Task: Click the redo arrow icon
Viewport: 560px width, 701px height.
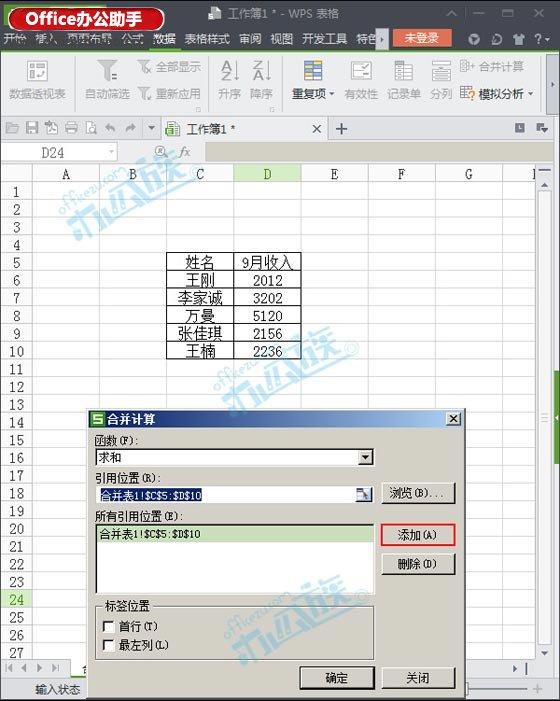Action: 130,128
